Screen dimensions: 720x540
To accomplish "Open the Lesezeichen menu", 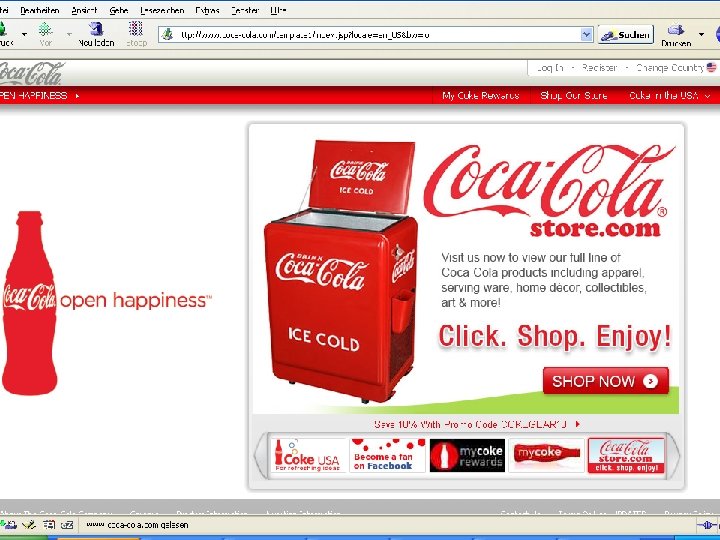I will pyautogui.click(x=162, y=10).
